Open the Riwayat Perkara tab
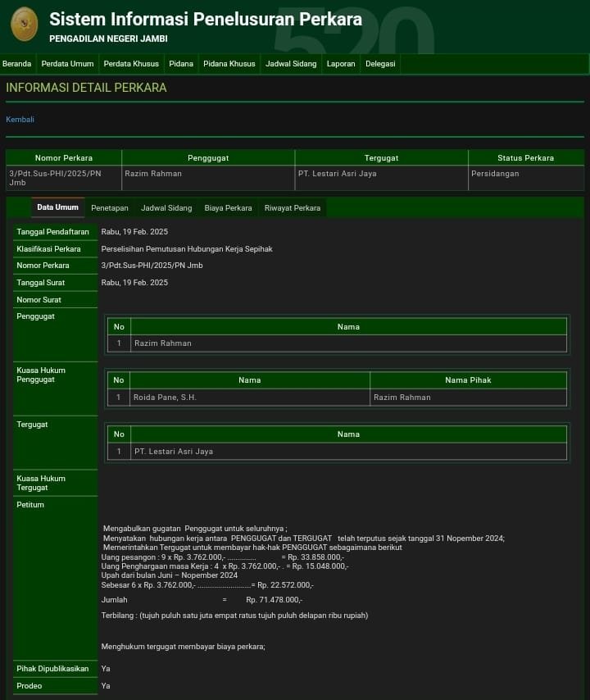 (293, 208)
